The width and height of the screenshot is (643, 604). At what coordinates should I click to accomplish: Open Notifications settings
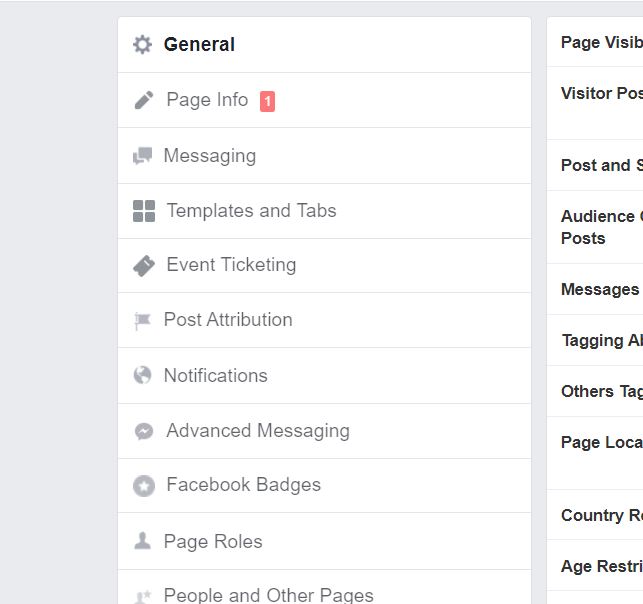click(x=324, y=376)
